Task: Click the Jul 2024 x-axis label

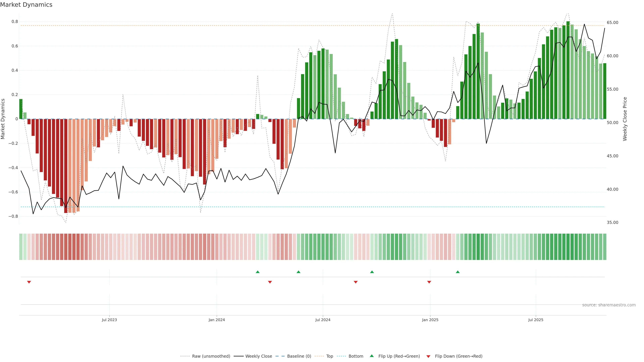Action: (323, 320)
